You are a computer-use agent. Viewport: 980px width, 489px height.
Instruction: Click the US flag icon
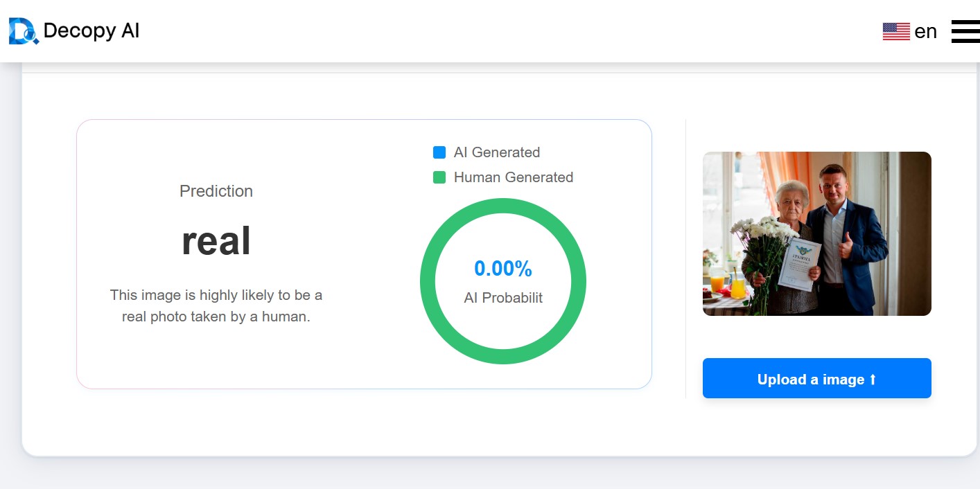click(x=895, y=31)
